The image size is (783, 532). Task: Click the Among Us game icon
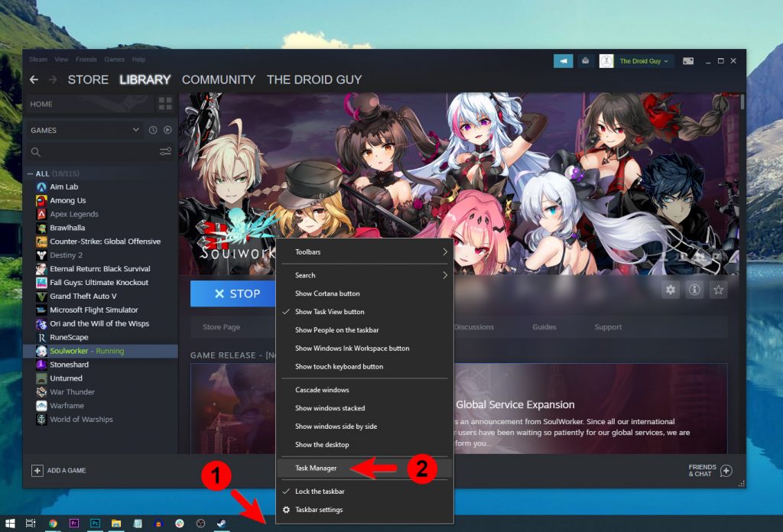(41, 200)
